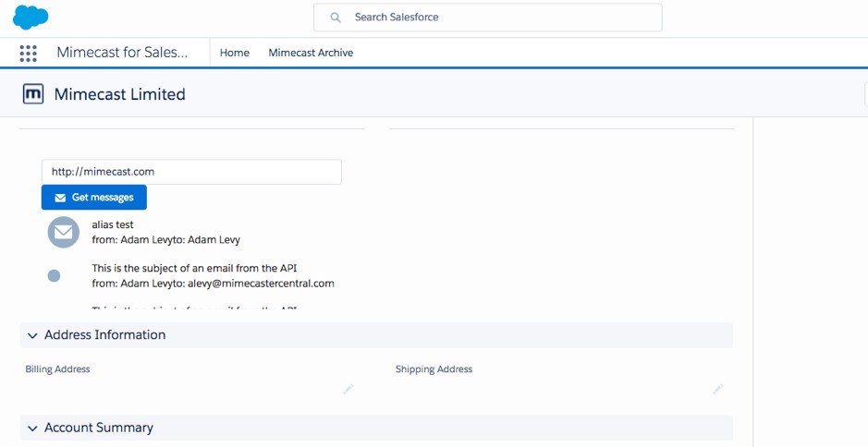This screenshot has height=447, width=868.
Task: Click the Mimecast for Sales... app name
Action: 122,53
